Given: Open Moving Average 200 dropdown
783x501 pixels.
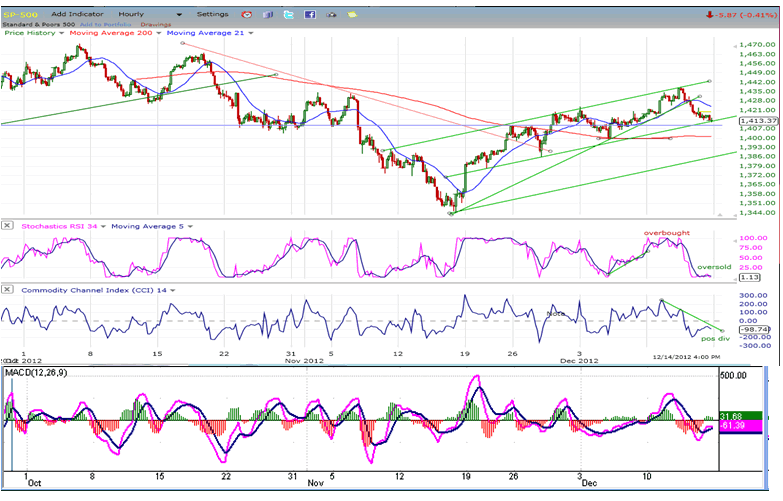Looking at the screenshot, I should click(x=159, y=33).
